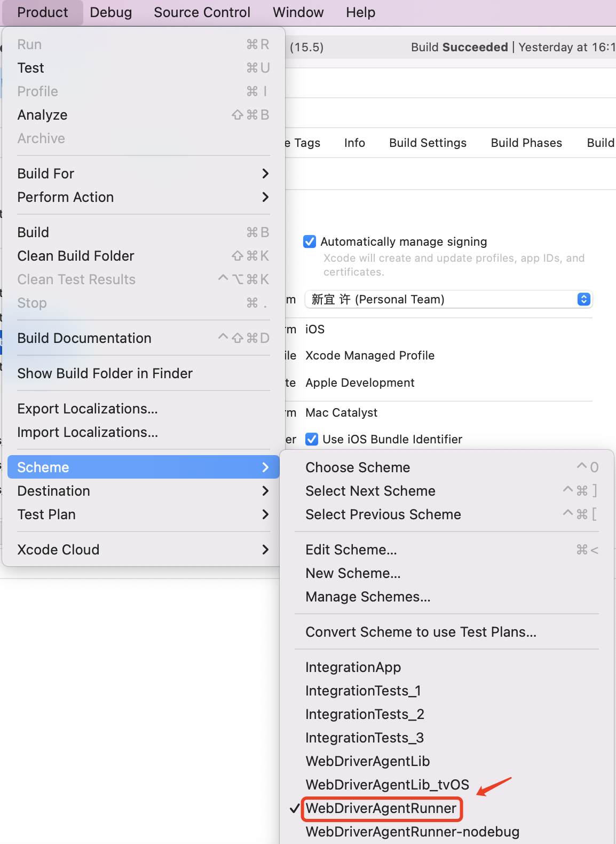
Task: Select the WebDriverAgentRunner scheme
Action: tap(447, 808)
